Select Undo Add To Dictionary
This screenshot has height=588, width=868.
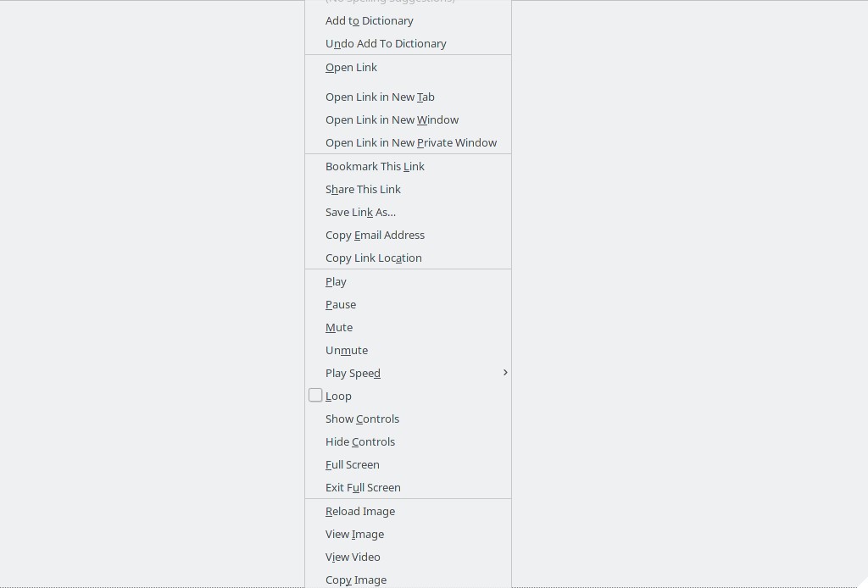tap(408, 44)
